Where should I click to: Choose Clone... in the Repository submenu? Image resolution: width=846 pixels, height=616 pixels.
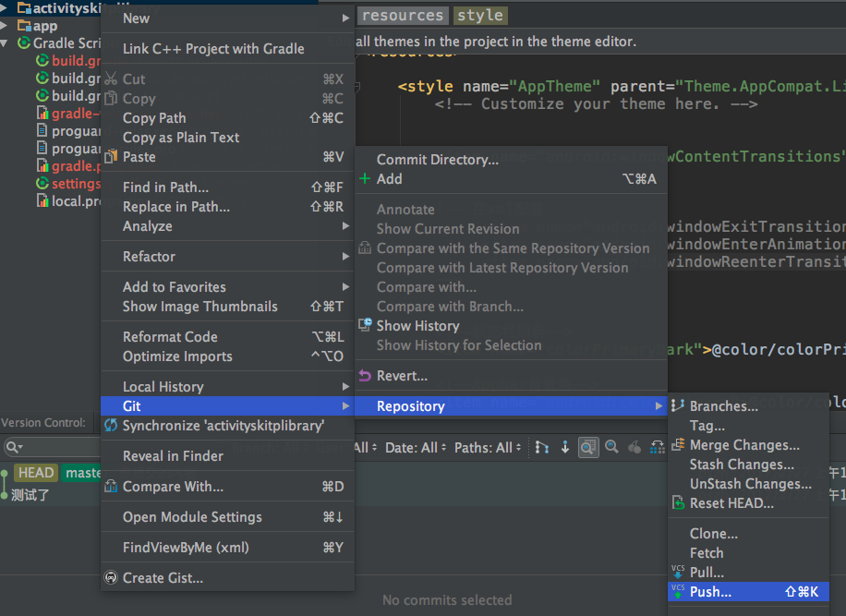(x=748, y=534)
